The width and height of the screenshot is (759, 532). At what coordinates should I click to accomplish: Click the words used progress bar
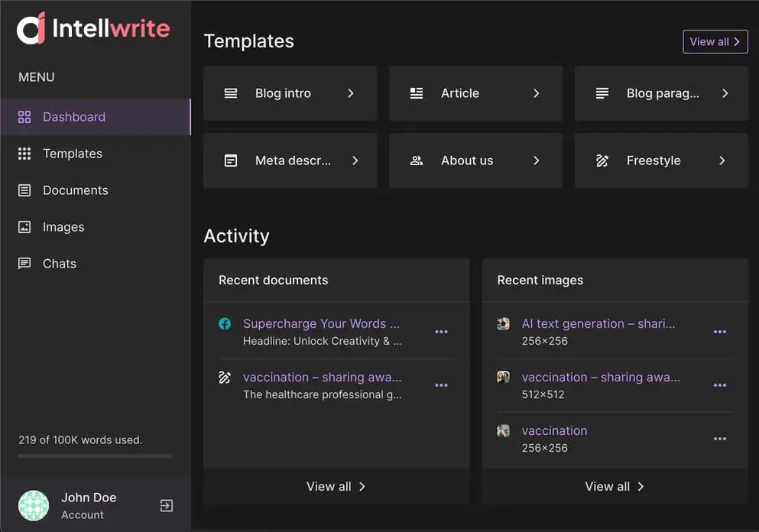(96, 456)
